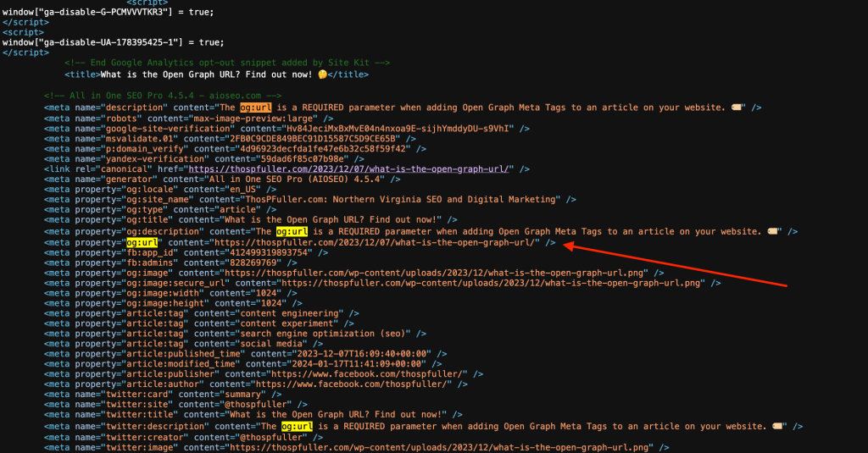Click the twitter:title meta line

coord(253,415)
